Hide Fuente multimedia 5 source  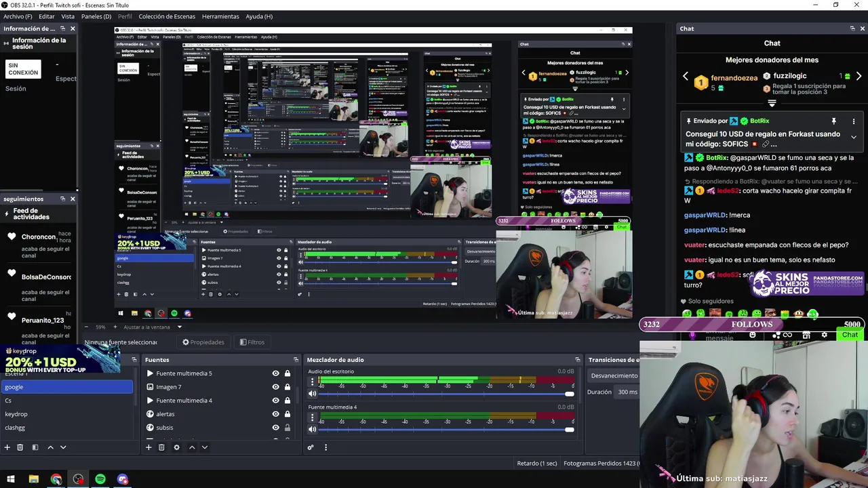(x=275, y=373)
